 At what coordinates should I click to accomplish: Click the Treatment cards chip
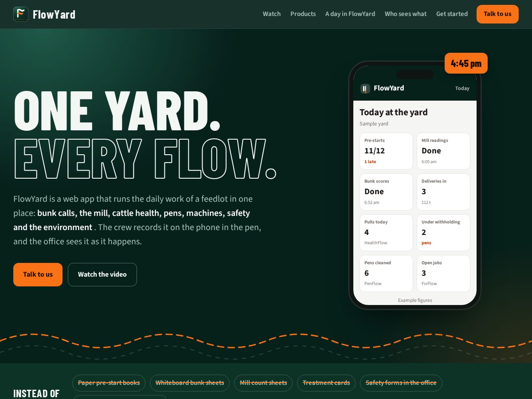click(326, 383)
